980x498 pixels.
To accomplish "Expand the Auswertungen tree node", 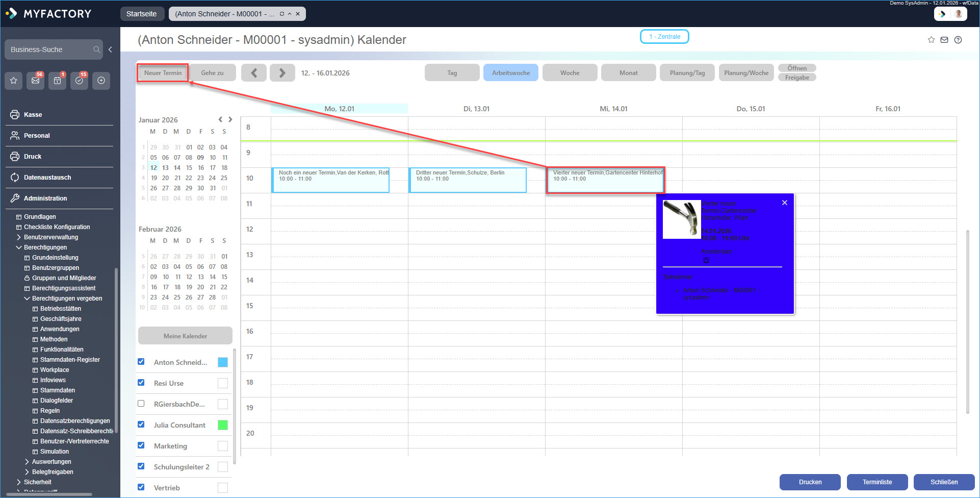I will click(x=27, y=462).
